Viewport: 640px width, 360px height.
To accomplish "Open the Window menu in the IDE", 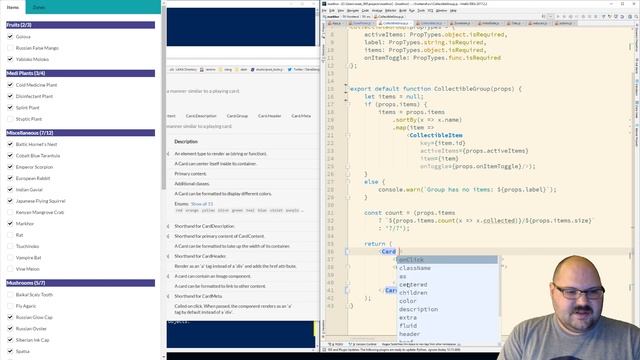I will point(441,11).
